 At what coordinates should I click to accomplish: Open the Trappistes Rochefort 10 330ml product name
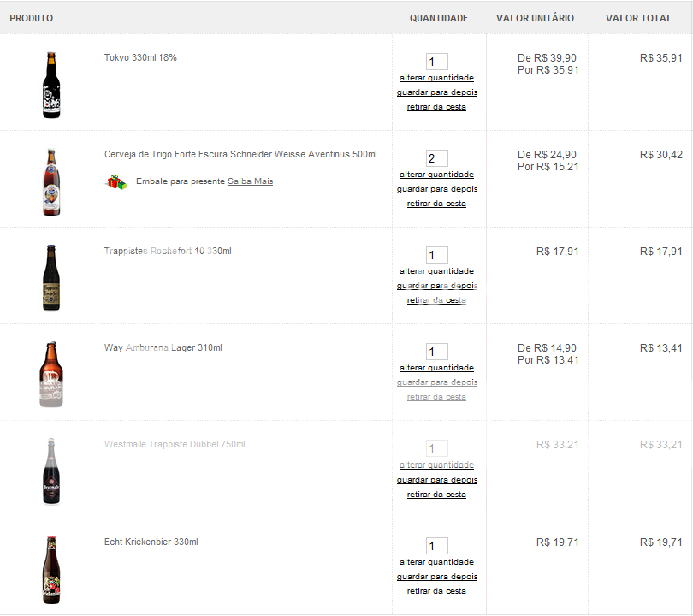point(168,252)
